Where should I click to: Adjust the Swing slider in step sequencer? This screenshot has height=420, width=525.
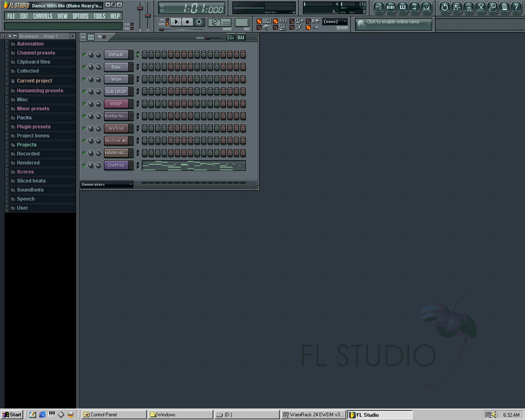pos(213,37)
